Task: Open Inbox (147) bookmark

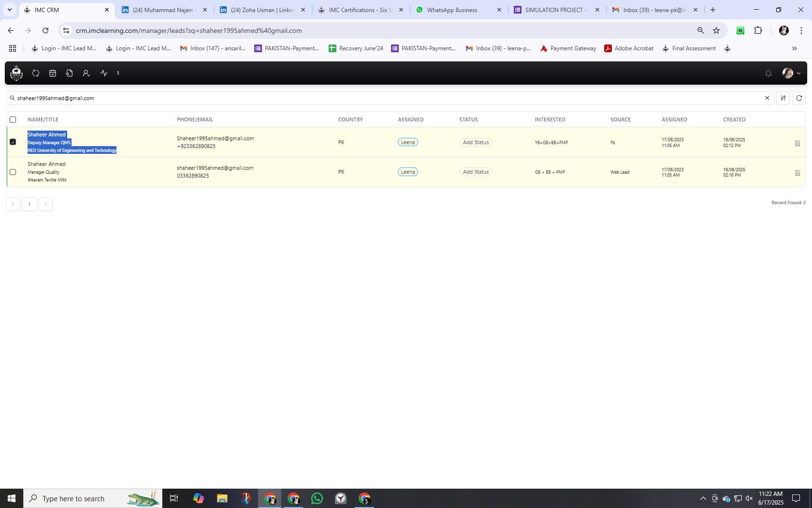Action: click(213, 48)
